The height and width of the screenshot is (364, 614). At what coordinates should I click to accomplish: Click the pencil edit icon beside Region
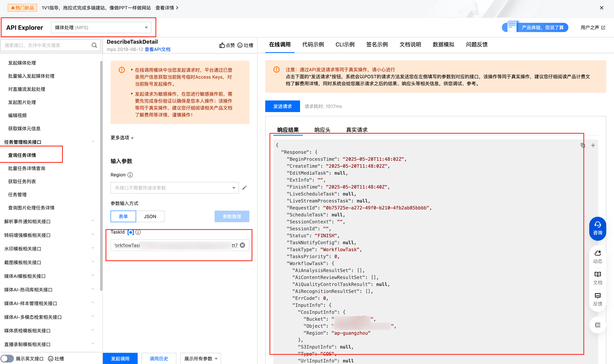244,188
